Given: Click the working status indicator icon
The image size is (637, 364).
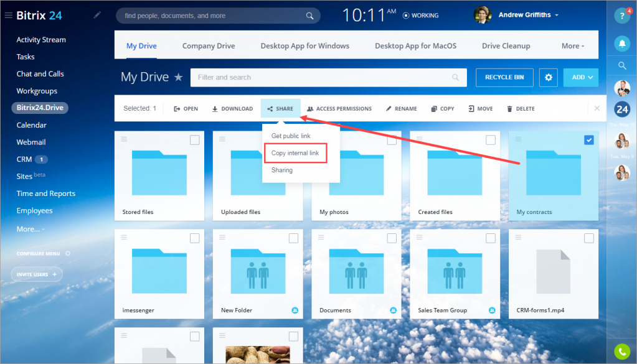Looking at the screenshot, I should [x=406, y=16].
